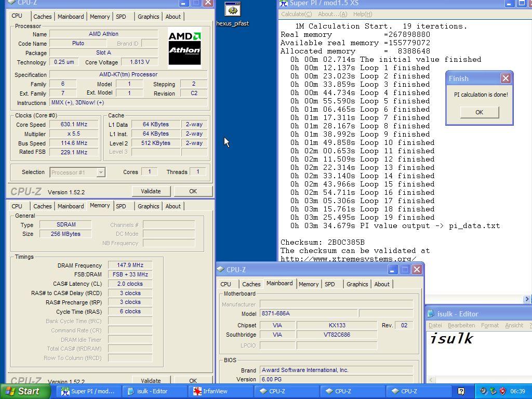532x399 pixels.
Task: Click the KX133 chipset value
Action: (x=337, y=325)
